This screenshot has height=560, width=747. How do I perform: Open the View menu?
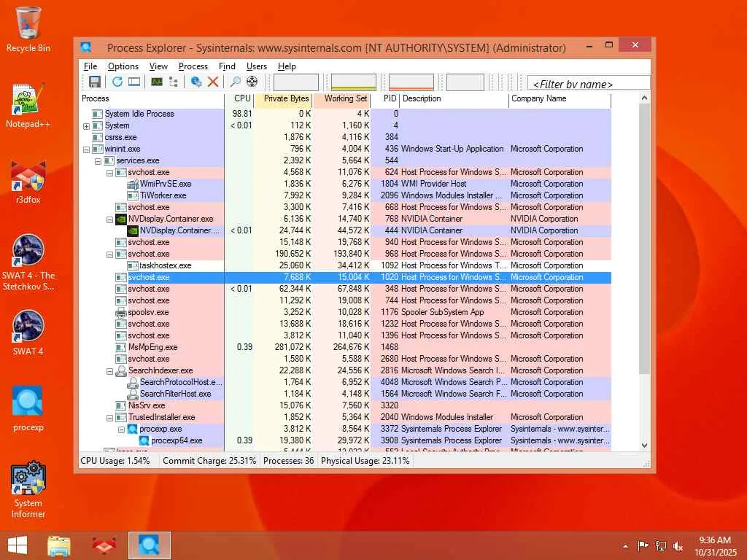coord(158,66)
